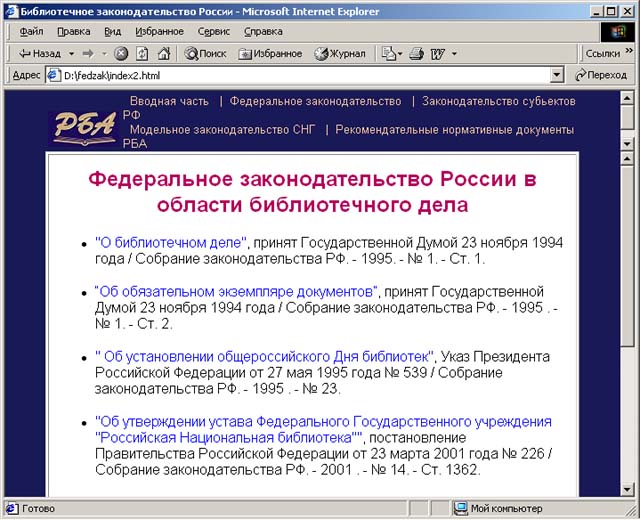Click the Back (Назад) button
The width and height of the screenshot is (640, 520).
click(39, 53)
